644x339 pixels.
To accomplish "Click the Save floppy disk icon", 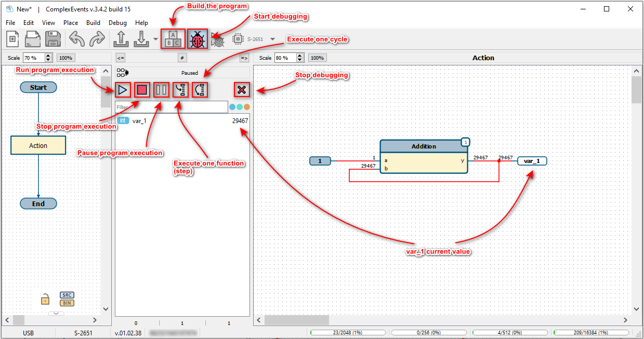I will [x=52, y=39].
